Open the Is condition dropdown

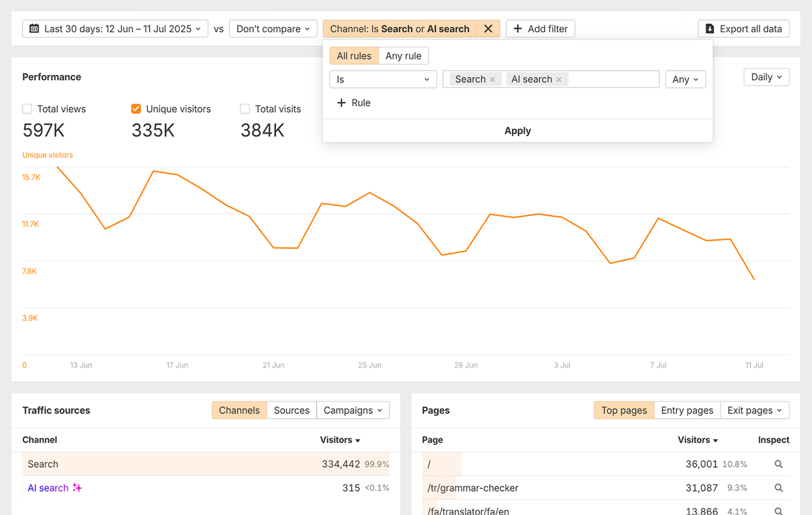(x=382, y=79)
